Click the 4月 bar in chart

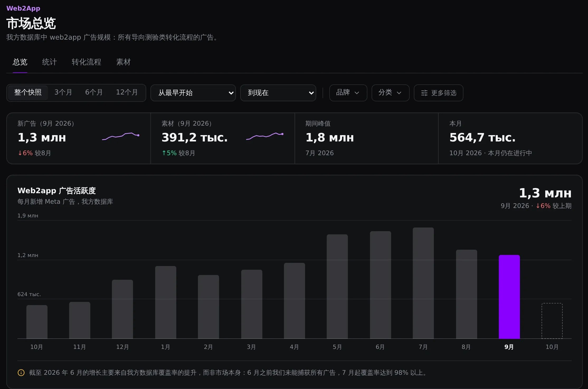294,301
